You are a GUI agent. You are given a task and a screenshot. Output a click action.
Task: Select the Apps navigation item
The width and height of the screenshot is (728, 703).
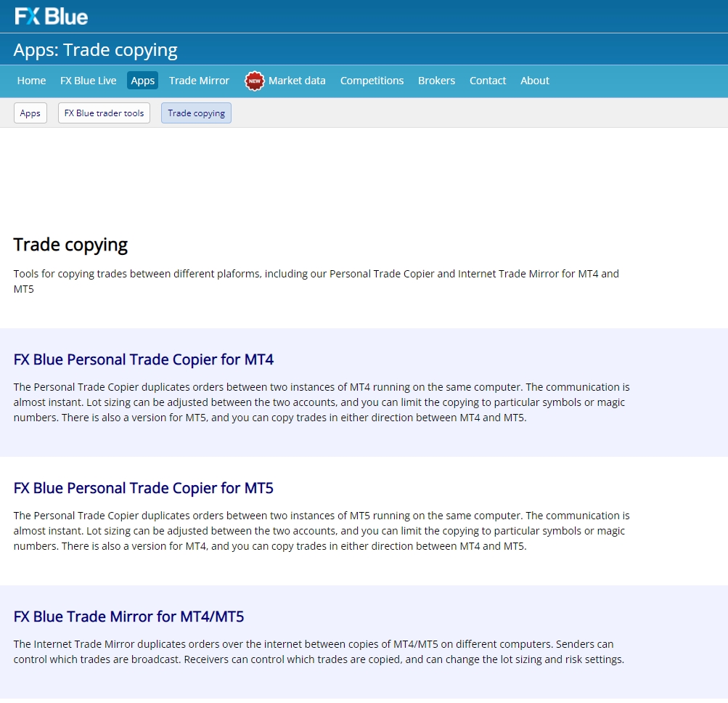point(142,81)
